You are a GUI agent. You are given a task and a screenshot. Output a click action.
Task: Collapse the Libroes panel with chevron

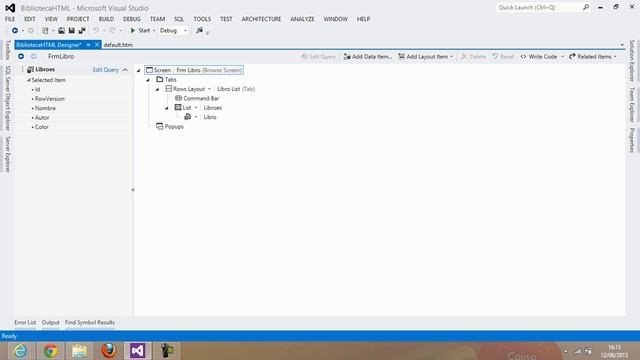tap(125, 70)
